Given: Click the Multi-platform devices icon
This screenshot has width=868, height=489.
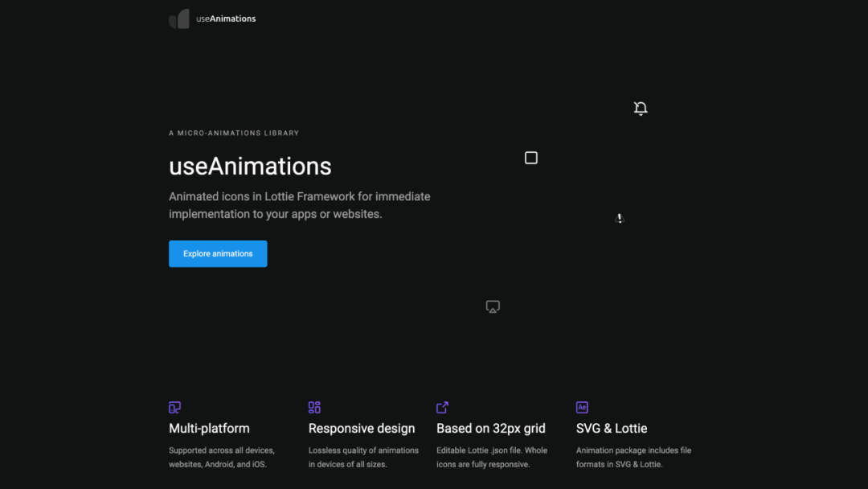Looking at the screenshot, I should point(175,408).
